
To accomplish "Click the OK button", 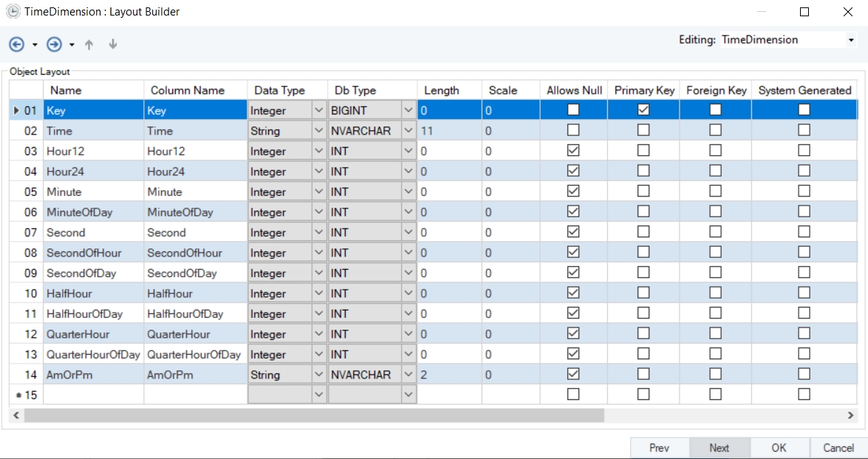I will coord(779,448).
